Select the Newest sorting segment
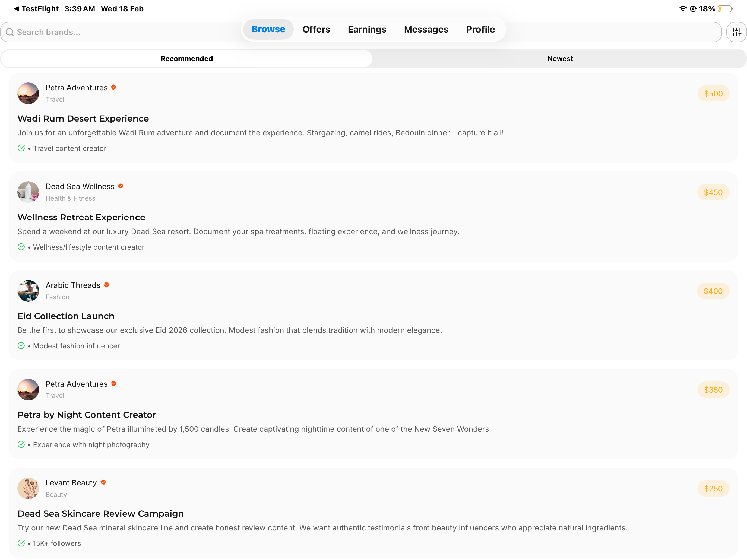747x560 pixels. (x=560, y=59)
